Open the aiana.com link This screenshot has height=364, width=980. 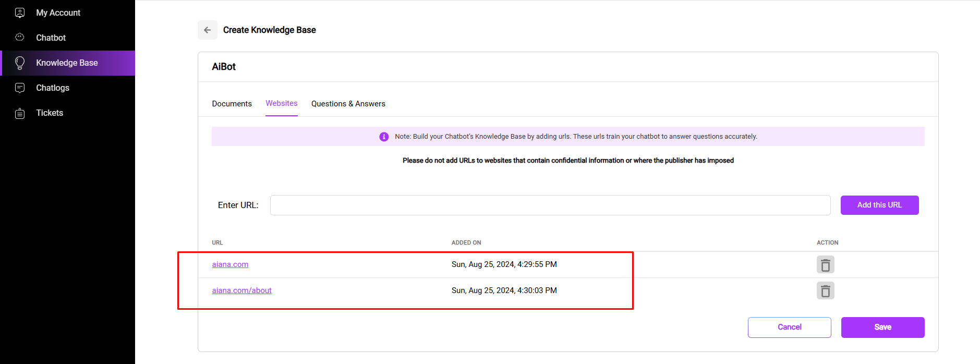click(x=230, y=264)
